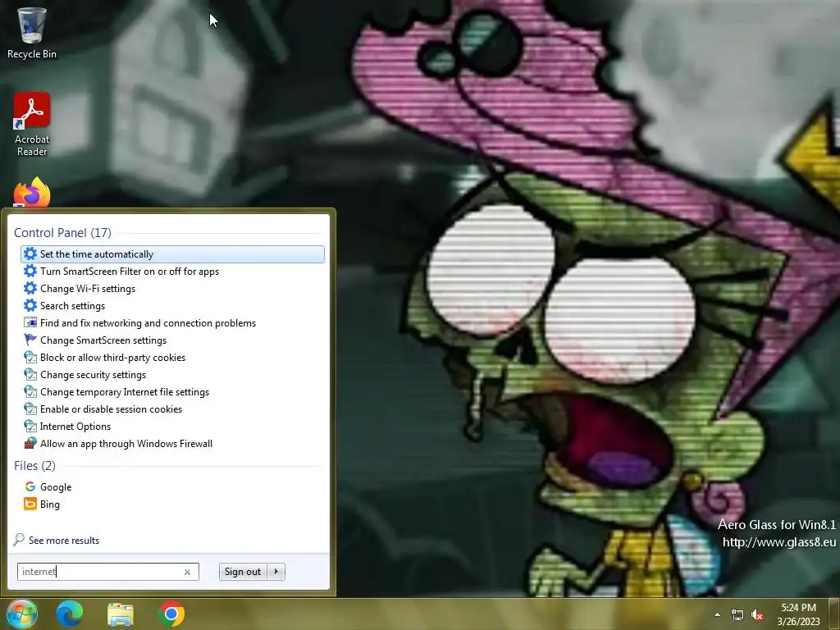Click icon beside Change temporary Internet file settings
The width and height of the screenshot is (840, 630).
(x=30, y=391)
